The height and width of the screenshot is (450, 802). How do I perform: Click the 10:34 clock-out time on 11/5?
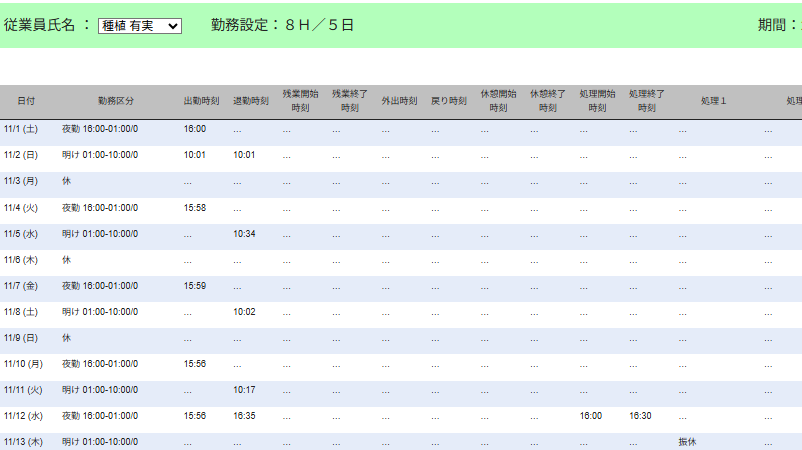[244, 233]
